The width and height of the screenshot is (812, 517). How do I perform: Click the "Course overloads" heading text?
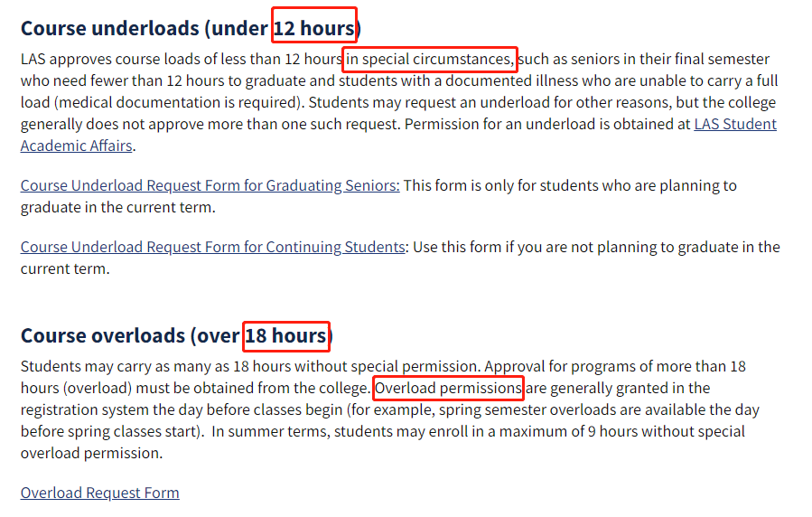click(x=105, y=336)
